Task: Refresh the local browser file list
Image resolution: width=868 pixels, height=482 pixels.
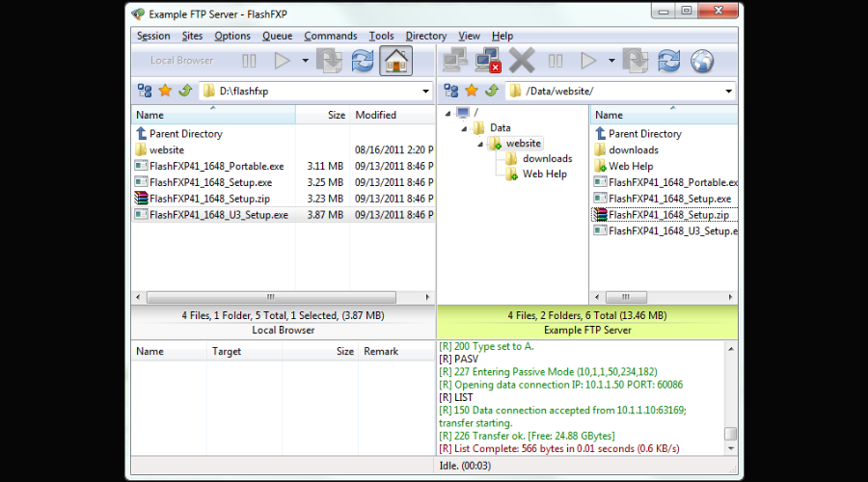Action: tap(363, 61)
